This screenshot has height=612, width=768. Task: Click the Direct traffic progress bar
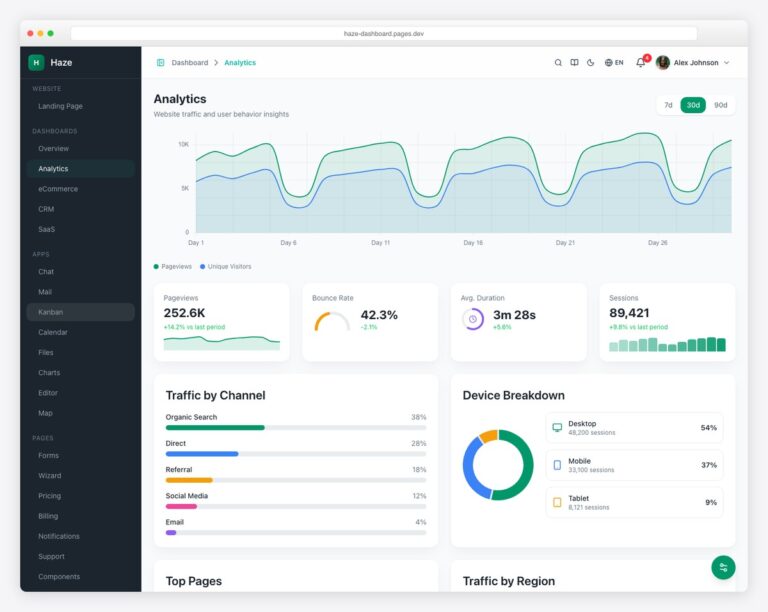click(296, 454)
